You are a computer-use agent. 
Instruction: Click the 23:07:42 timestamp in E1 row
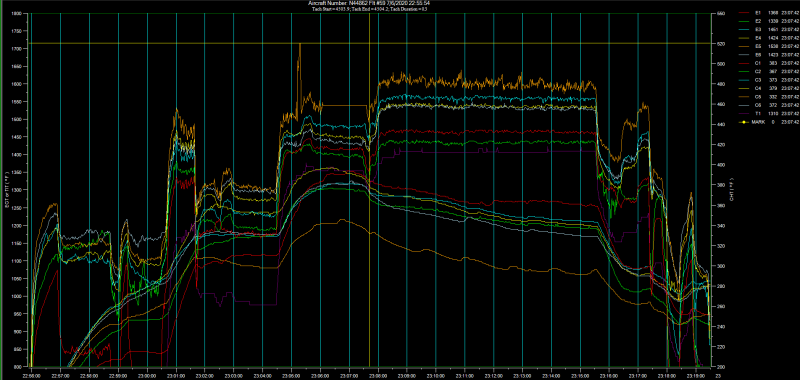tap(790, 12)
